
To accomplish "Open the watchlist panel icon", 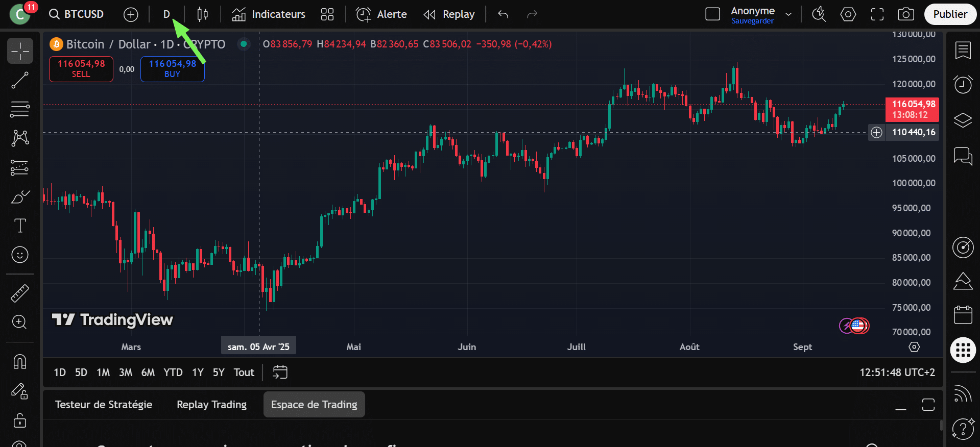I will coord(963,50).
